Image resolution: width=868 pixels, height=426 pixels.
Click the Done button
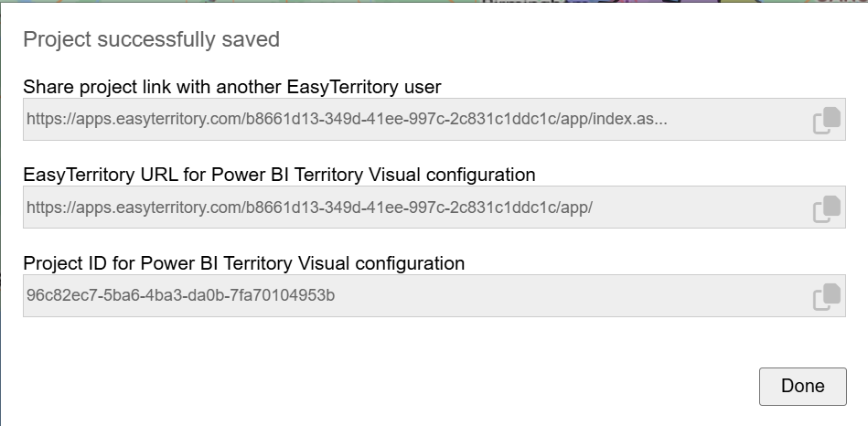802,386
